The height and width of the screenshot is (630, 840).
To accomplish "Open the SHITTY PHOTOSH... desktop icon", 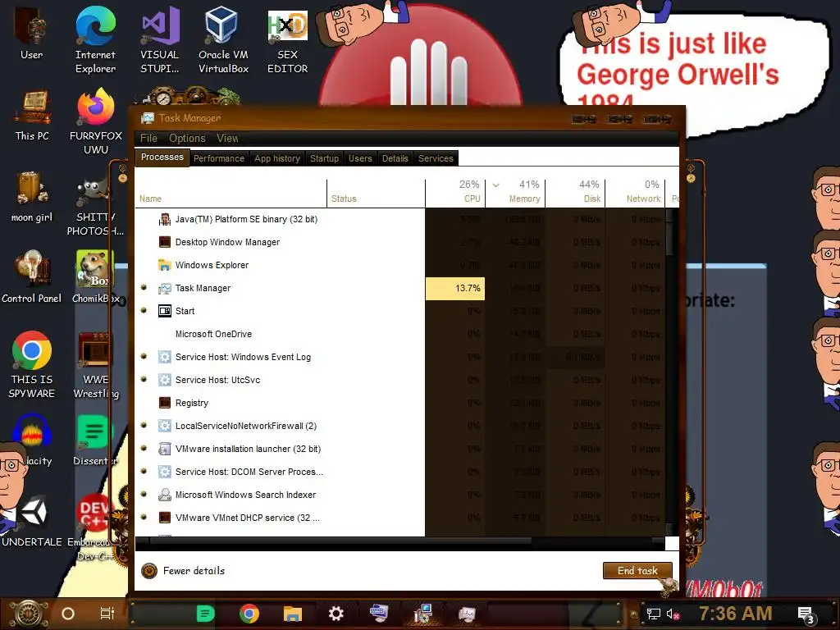I will coord(95,206).
